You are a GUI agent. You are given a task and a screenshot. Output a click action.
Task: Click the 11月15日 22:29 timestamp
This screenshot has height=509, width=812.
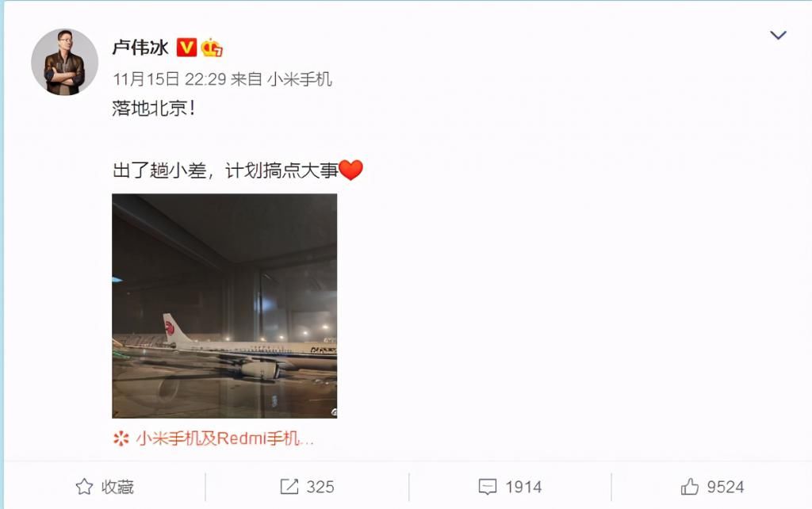170,79
